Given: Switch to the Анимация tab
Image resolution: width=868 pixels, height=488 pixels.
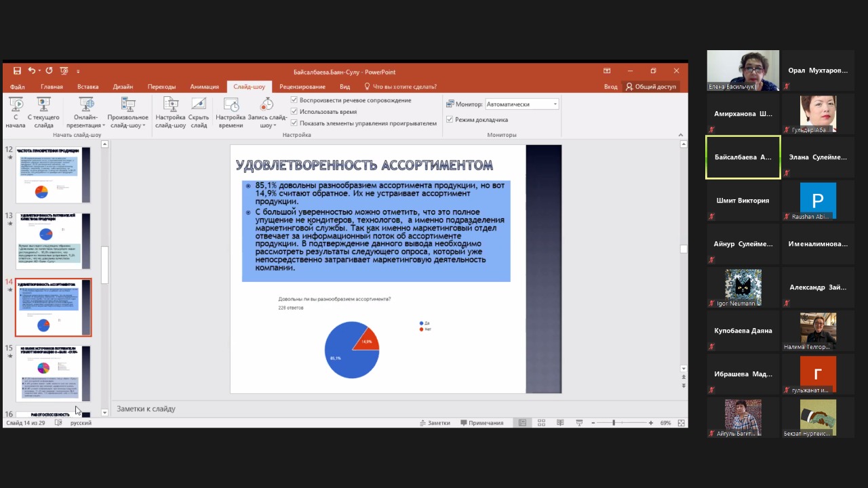Looking at the screenshot, I should (x=204, y=87).
